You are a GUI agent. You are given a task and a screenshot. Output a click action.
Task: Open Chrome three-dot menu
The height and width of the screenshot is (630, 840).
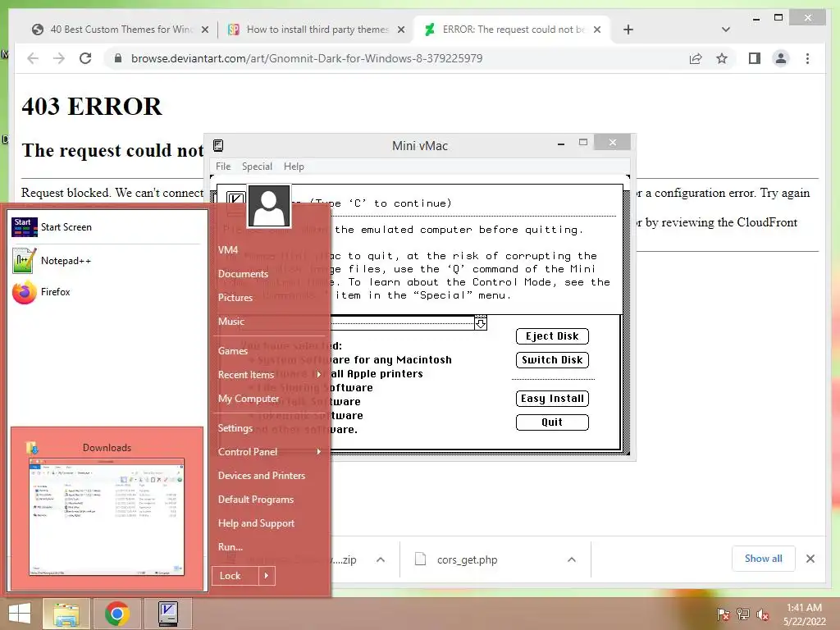[807, 58]
